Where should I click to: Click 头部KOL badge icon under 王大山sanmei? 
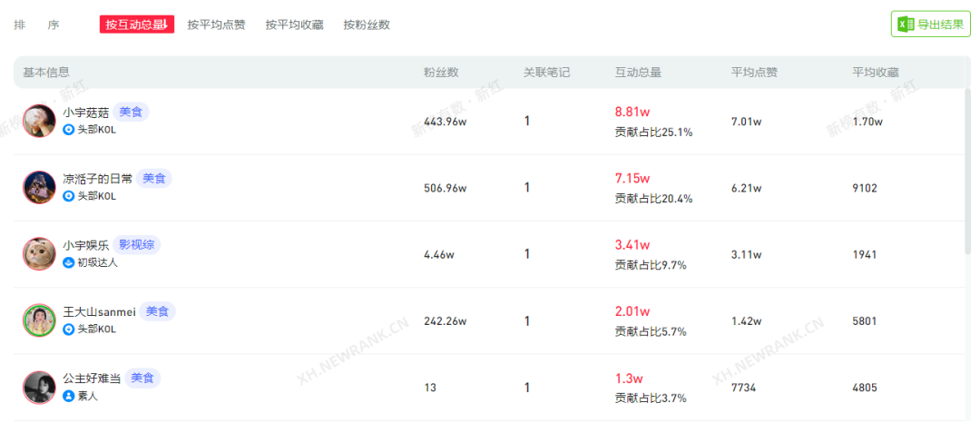coord(69,329)
